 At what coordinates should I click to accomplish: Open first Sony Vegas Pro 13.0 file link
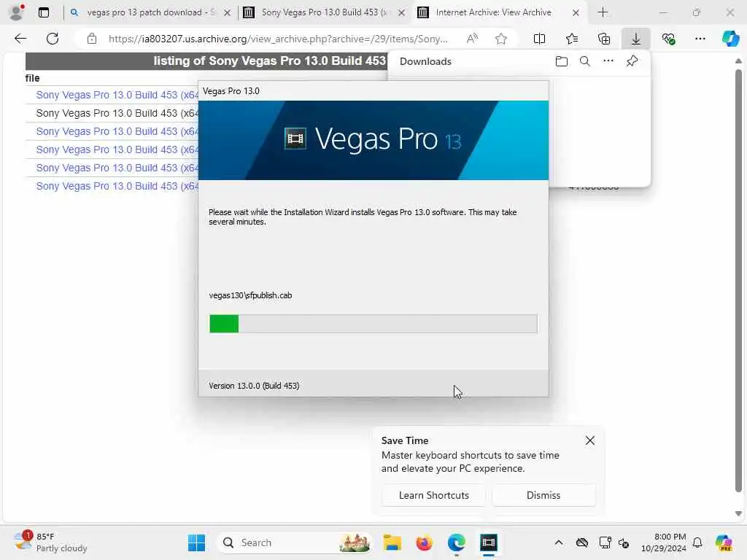[117, 95]
